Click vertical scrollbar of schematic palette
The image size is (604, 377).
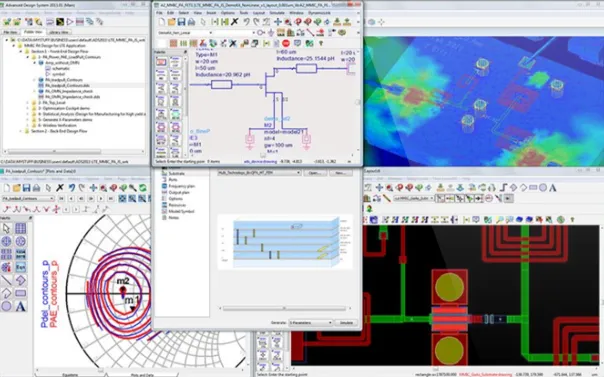[x=186, y=87]
